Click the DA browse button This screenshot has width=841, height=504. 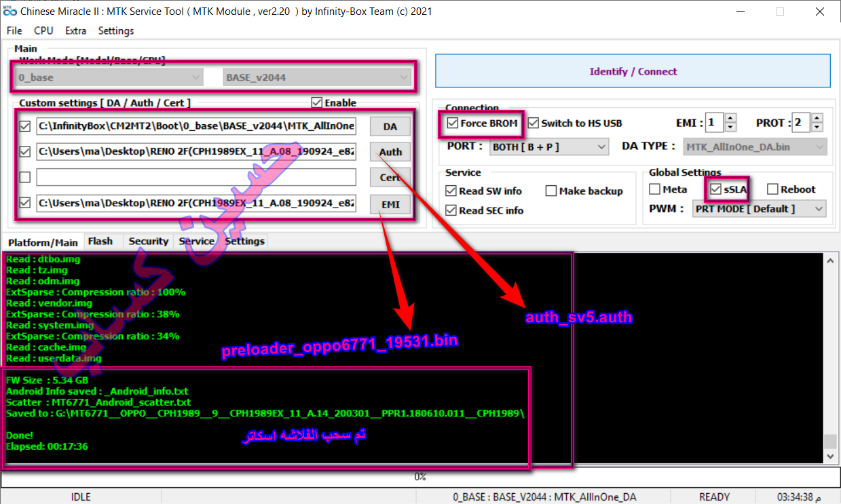(x=390, y=127)
